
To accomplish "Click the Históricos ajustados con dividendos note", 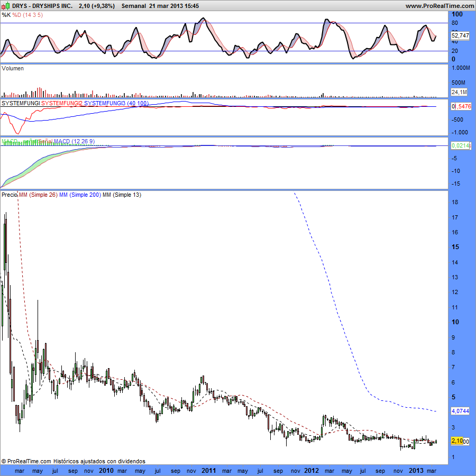I will click(x=99, y=461).
